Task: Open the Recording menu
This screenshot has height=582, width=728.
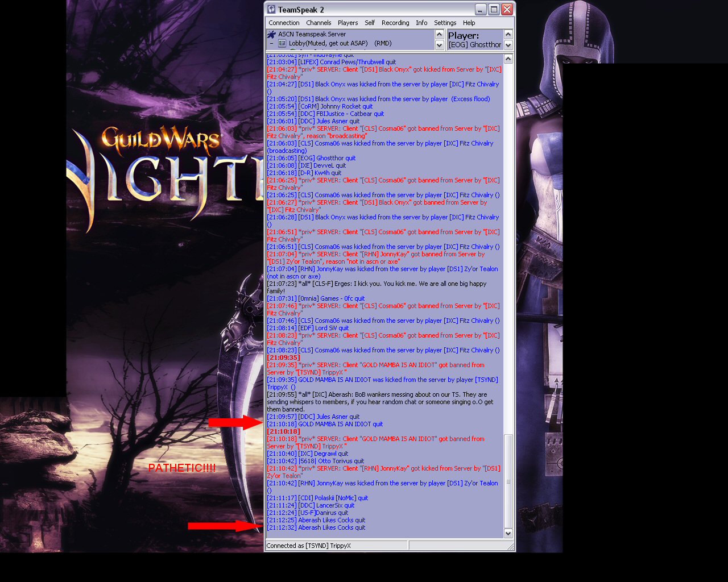Action: click(x=395, y=23)
